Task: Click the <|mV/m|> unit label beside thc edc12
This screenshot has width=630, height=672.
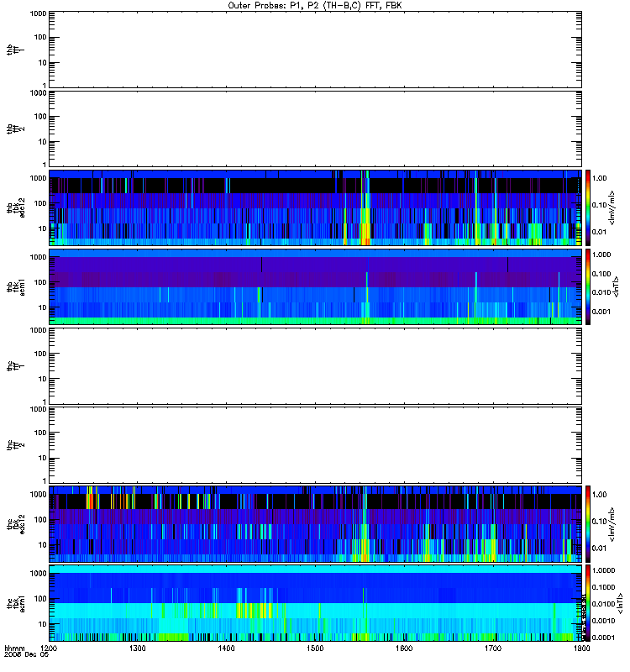Action: coord(612,523)
